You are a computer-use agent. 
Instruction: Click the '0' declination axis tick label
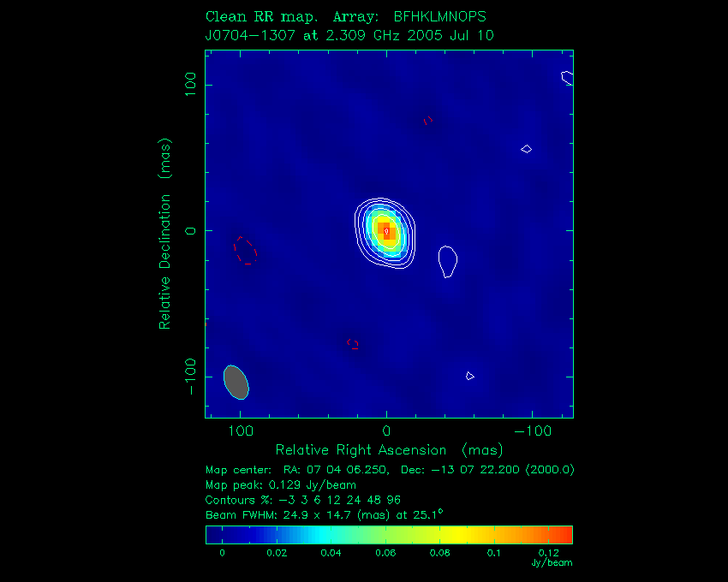pyautogui.click(x=190, y=231)
